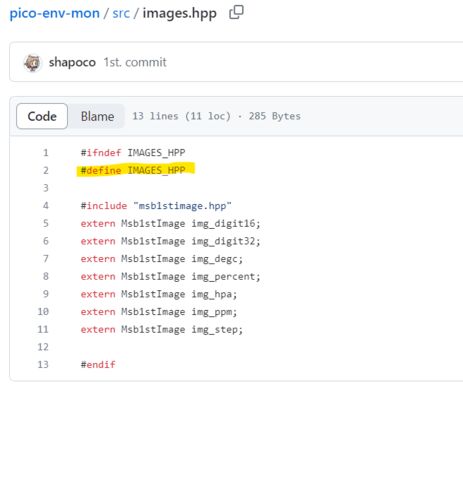Screen dimensions: 463x500
Task: Switch to the Blame view tab
Action: pos(97,116)
